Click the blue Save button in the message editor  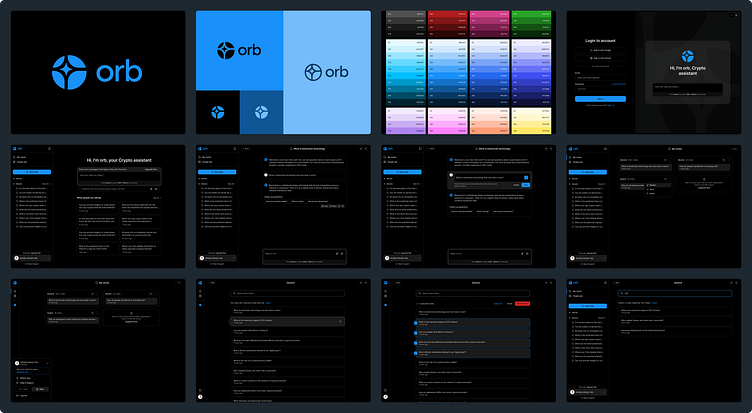(526, 185)
